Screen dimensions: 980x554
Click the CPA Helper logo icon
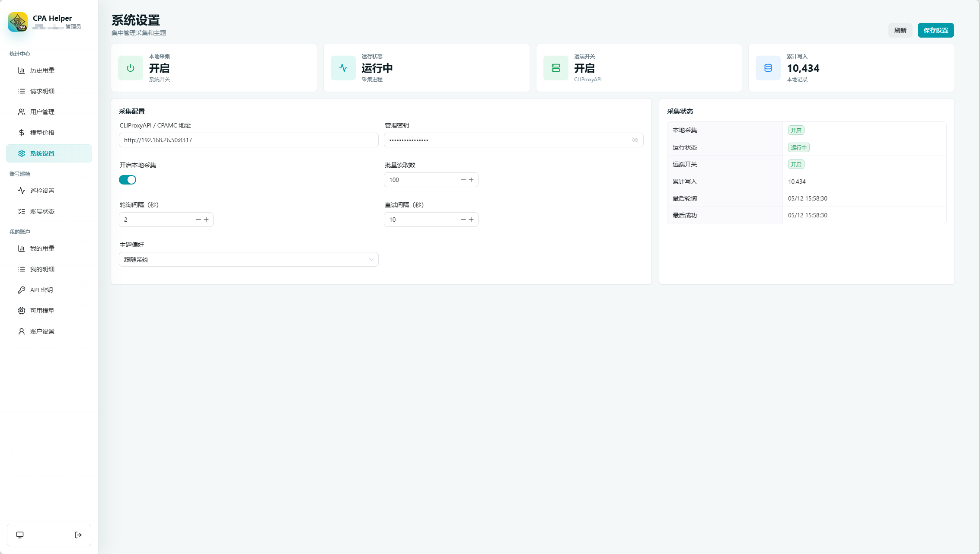pos(18,22)
